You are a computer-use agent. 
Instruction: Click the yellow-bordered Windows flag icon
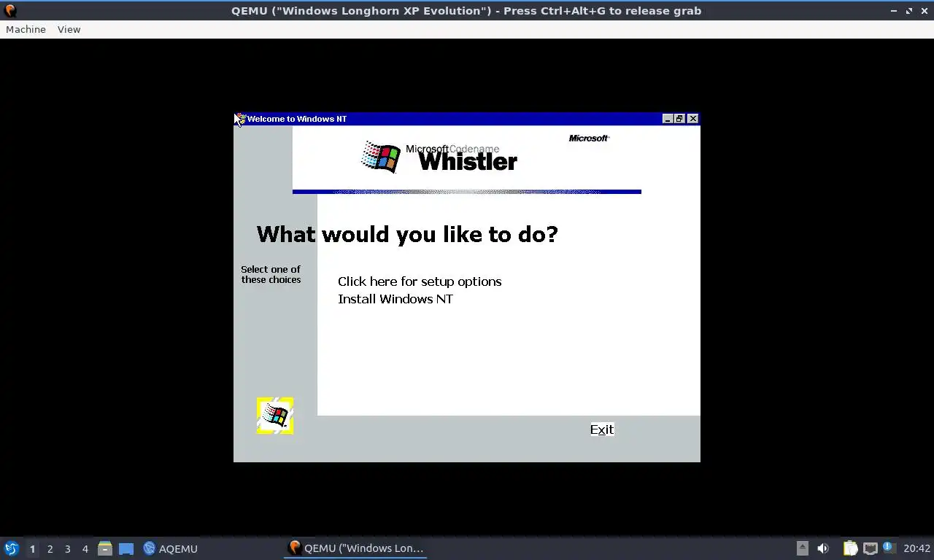[275, 416]
